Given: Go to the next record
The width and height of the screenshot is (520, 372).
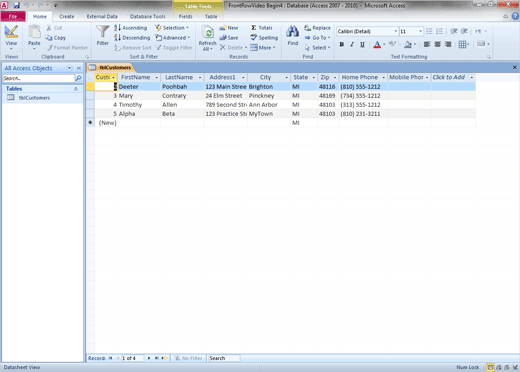Looking at the screenshot, I should click(149, 358).
